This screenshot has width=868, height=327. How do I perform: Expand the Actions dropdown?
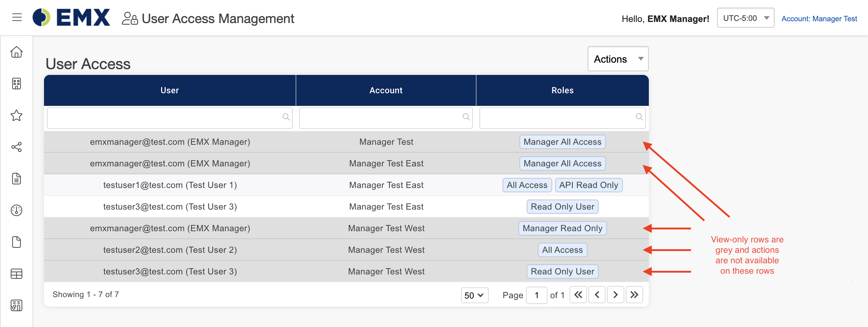618,59
